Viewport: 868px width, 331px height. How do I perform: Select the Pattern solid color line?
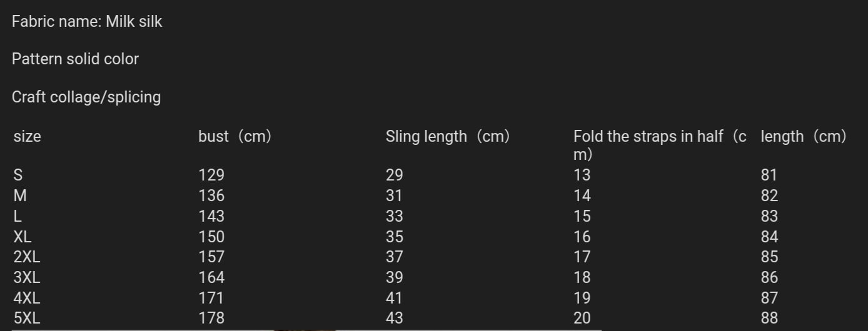point(75,59)
